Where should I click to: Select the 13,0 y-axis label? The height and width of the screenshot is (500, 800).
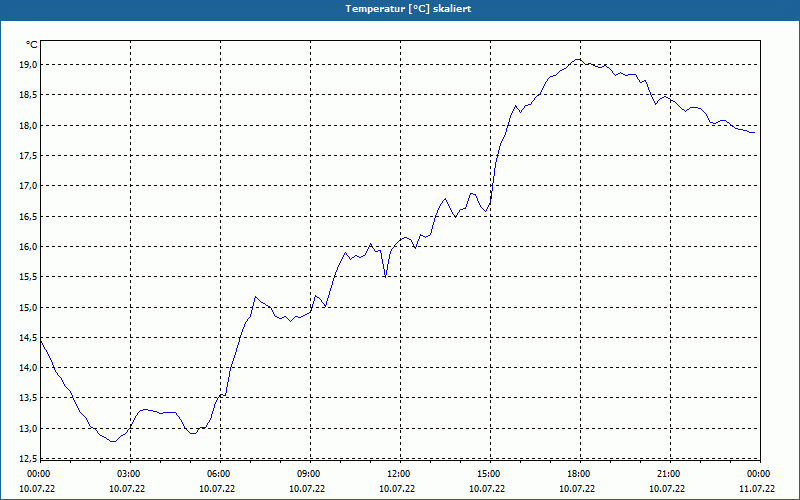[x=29, y=429]
